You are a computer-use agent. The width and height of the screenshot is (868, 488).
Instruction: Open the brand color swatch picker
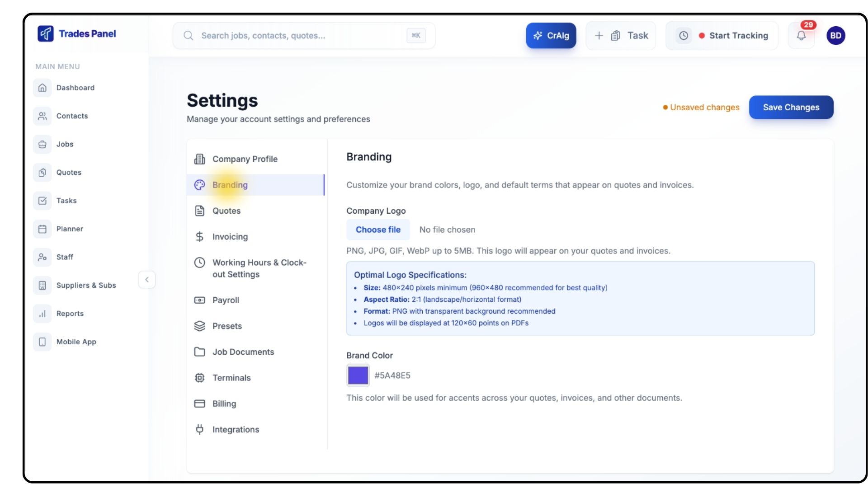358,375
